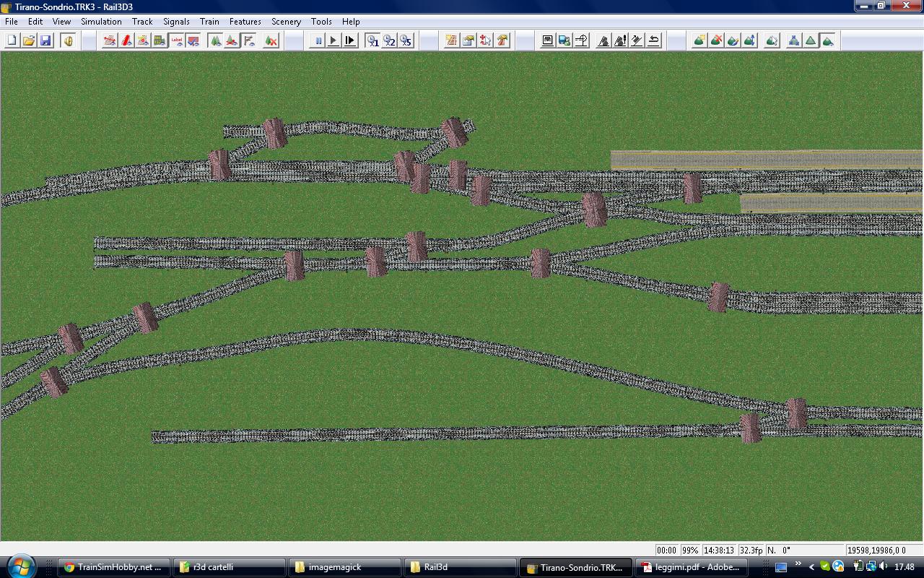The height and width of the screenshot is (578, 924).
Task: Open the Tools menu
Action: click(322, 22)
